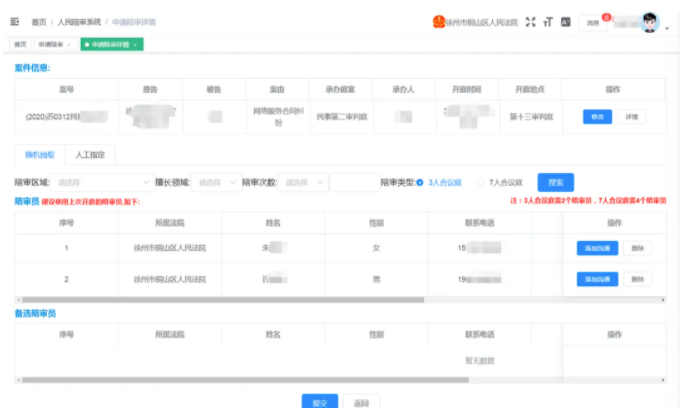Switch to the 随机抽取 tab
This screenshot has height=412, width=689.
pos(40,155)
